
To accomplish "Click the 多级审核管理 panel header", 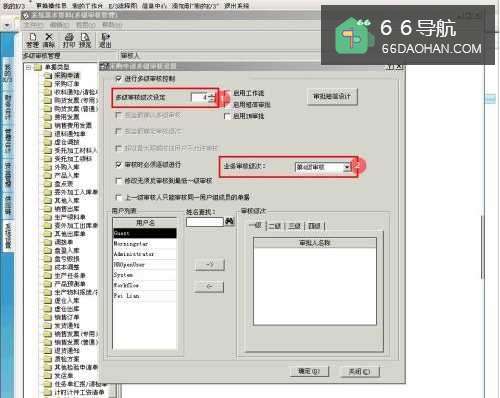I will (x=42, y=55).
